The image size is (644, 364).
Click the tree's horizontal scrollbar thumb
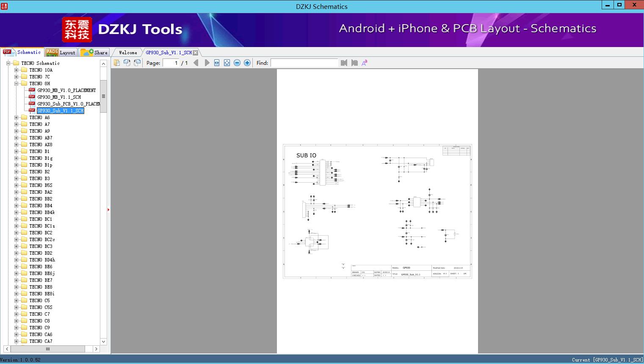tap(48, 349)
